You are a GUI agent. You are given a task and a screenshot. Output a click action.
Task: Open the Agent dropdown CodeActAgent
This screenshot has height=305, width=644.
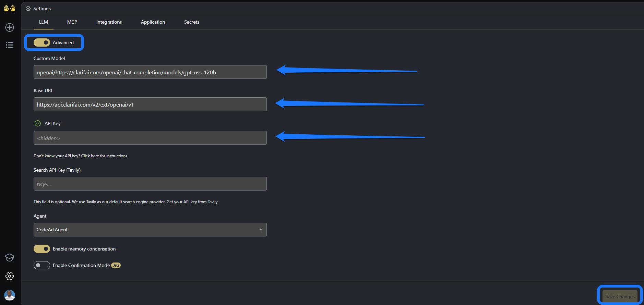tap(150, 230)
